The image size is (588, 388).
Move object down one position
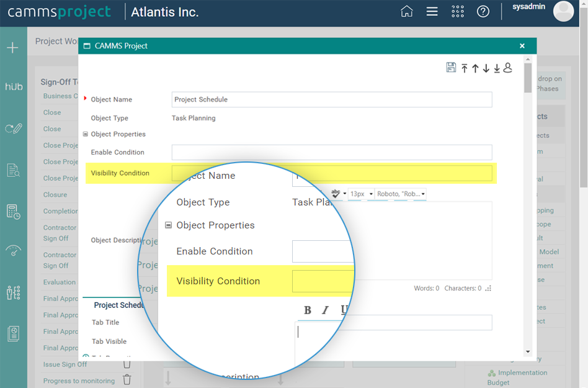(486, 68)
